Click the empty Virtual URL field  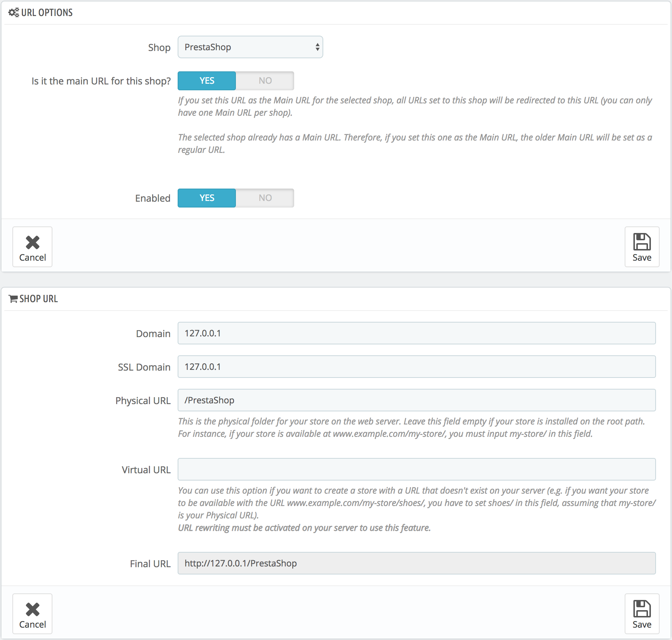click(416, 469)
